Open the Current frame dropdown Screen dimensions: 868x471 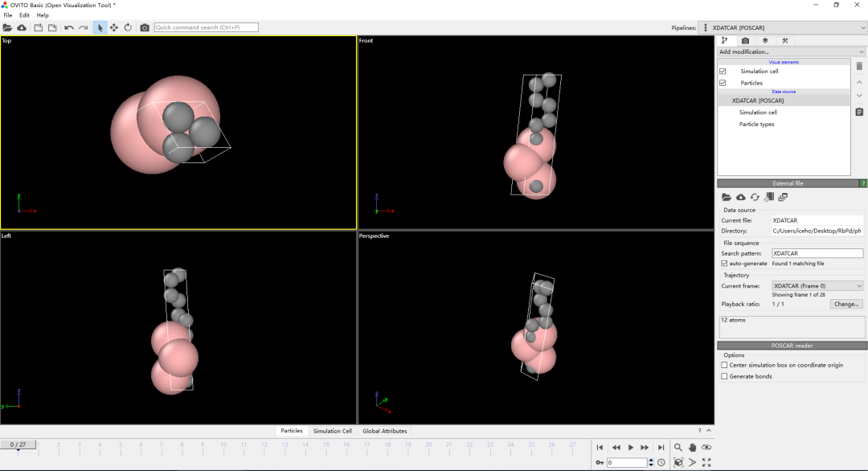click(x=817, y=286)
